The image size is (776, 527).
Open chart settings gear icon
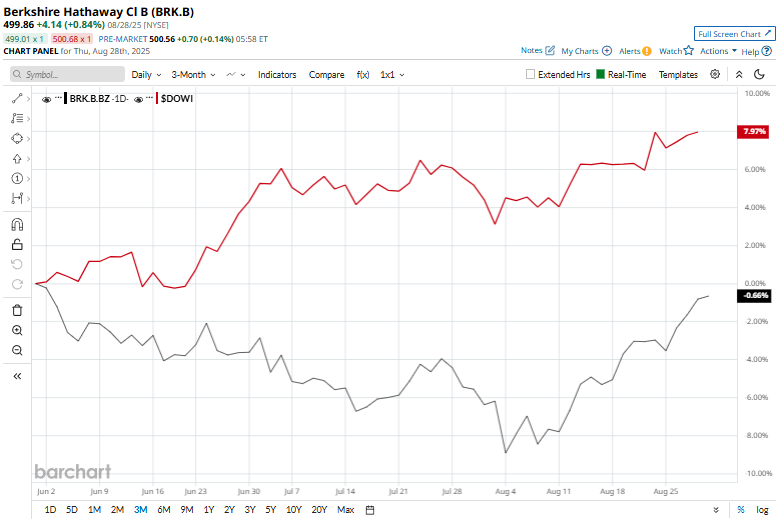pyautogui.click(x=715, y=74)
